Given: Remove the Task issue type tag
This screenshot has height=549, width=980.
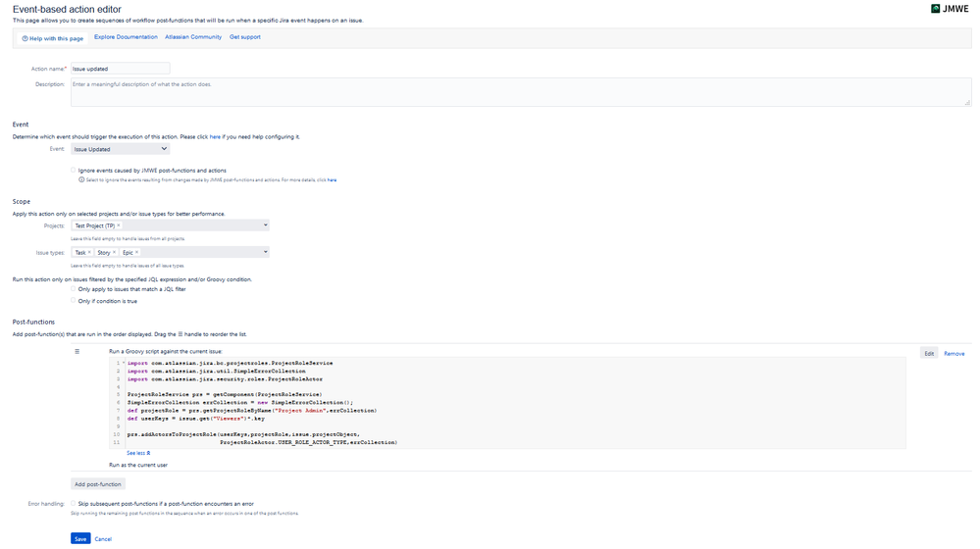Looking at the screenshot, I should (89, 252).
